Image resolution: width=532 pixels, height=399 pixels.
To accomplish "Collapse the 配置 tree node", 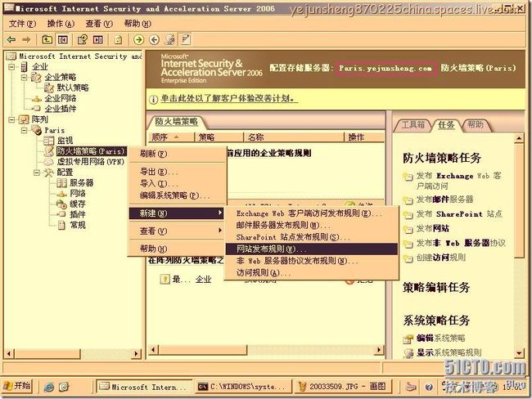I will pos(37,173).
